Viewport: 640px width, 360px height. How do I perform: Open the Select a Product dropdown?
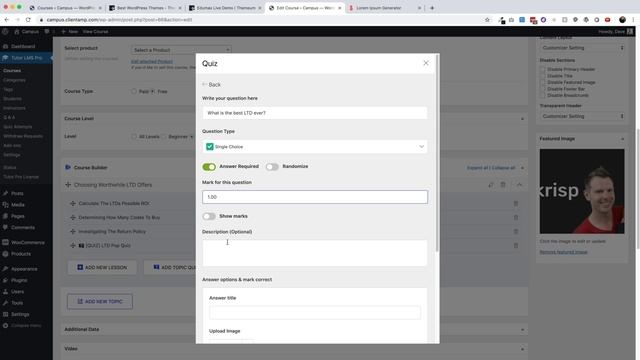click(181, 50)
